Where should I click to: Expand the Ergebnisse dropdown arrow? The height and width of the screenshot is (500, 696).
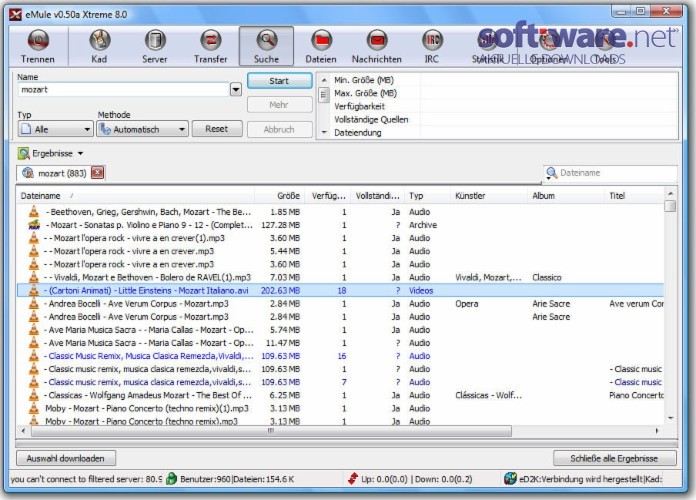[80, 154]
